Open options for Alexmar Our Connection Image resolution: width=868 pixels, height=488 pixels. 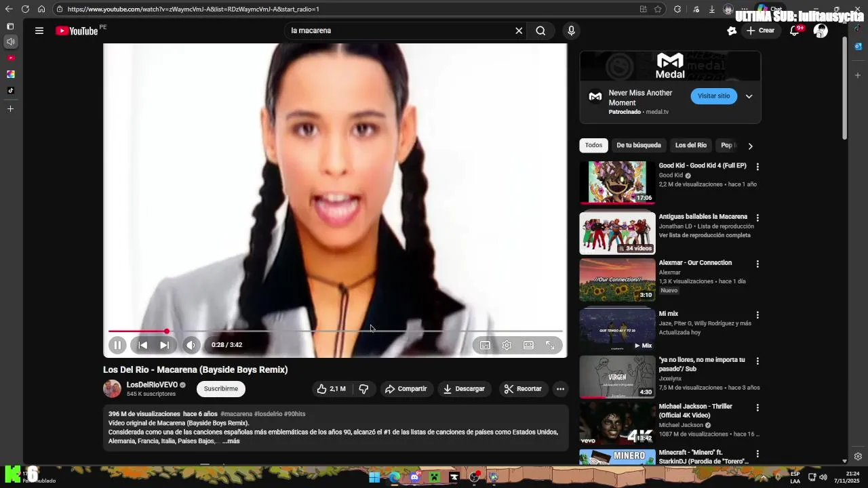pos(757,264)
